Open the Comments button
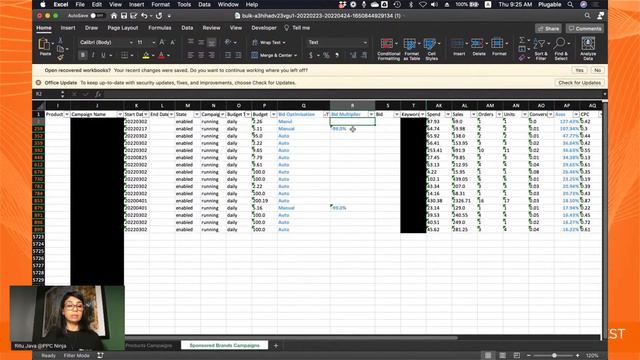 584,29
